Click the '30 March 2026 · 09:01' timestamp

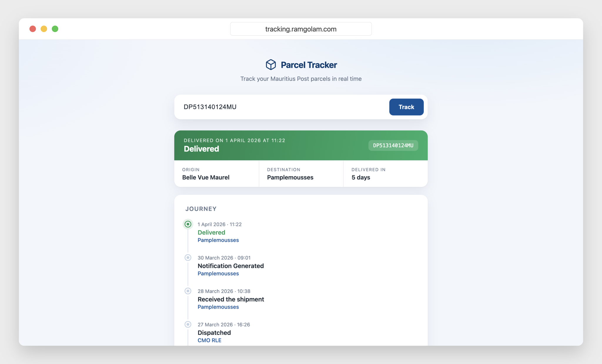click(224, 258)
